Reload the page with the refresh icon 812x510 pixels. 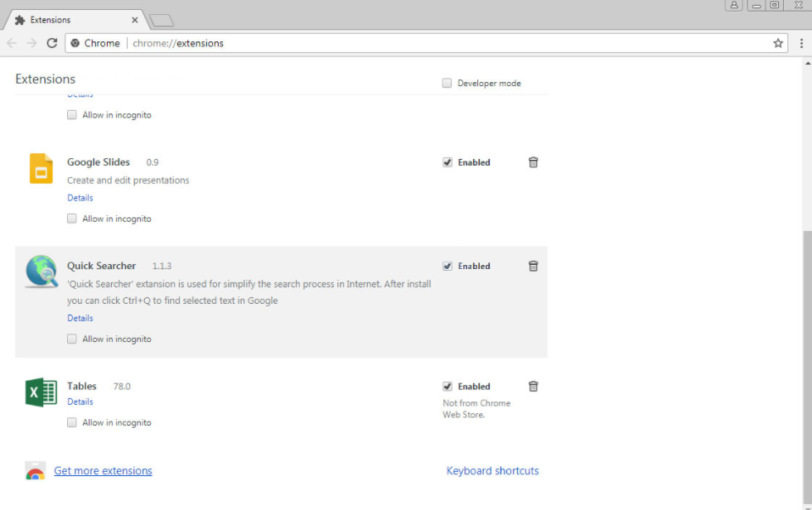[52, 43]
